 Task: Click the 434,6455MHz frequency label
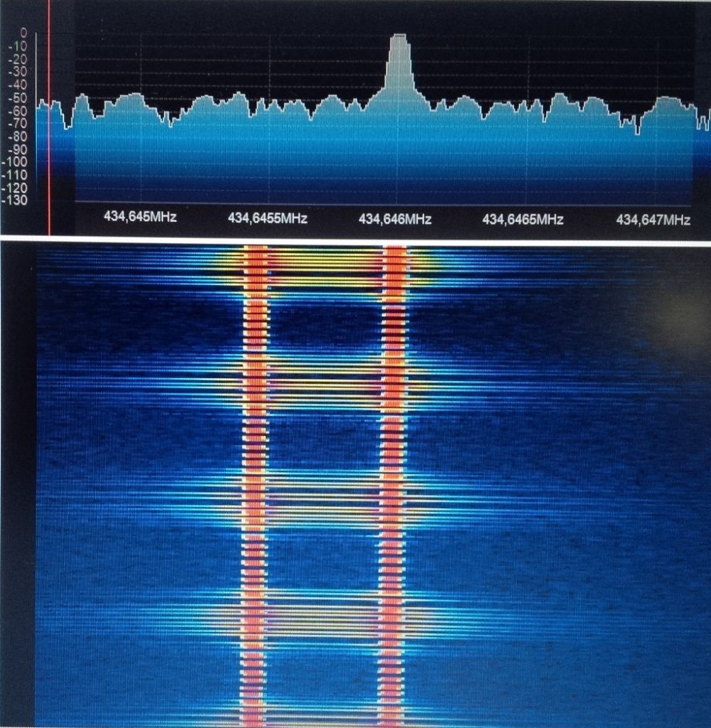pyautogui.click(x=267, y=218)
